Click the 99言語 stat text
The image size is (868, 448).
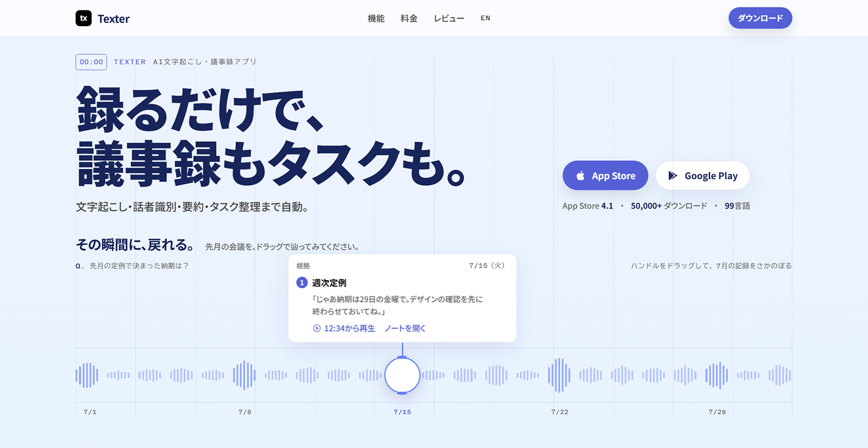737,206
